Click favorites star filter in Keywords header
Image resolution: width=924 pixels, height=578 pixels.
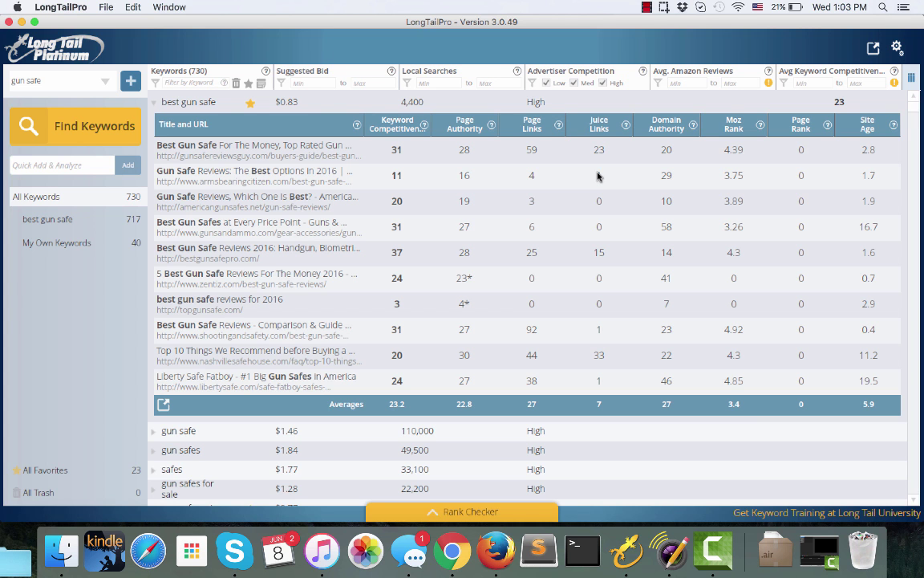coord(249,83)
